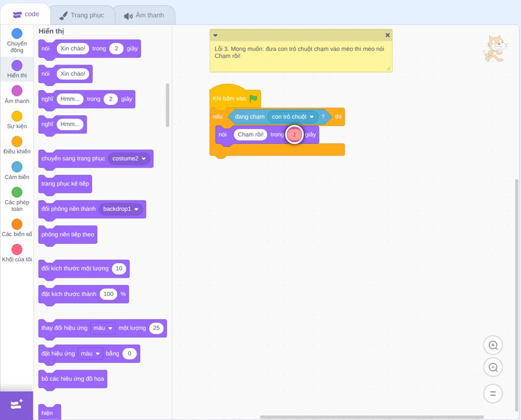This screenshot has height=420, width=521.
Task: Click 'Hmm...' field in the 'nghĩ' block without duration
Action: click(x=70, y=124)
